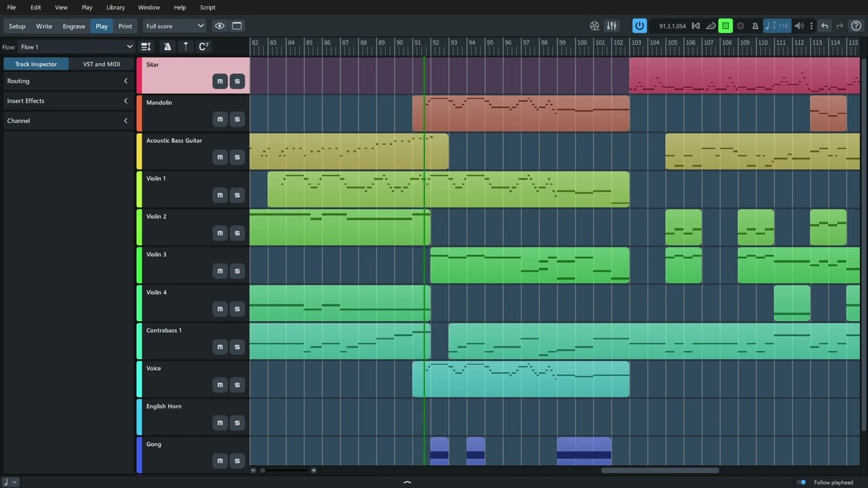Zoom in timeline with the plus button

313,470
